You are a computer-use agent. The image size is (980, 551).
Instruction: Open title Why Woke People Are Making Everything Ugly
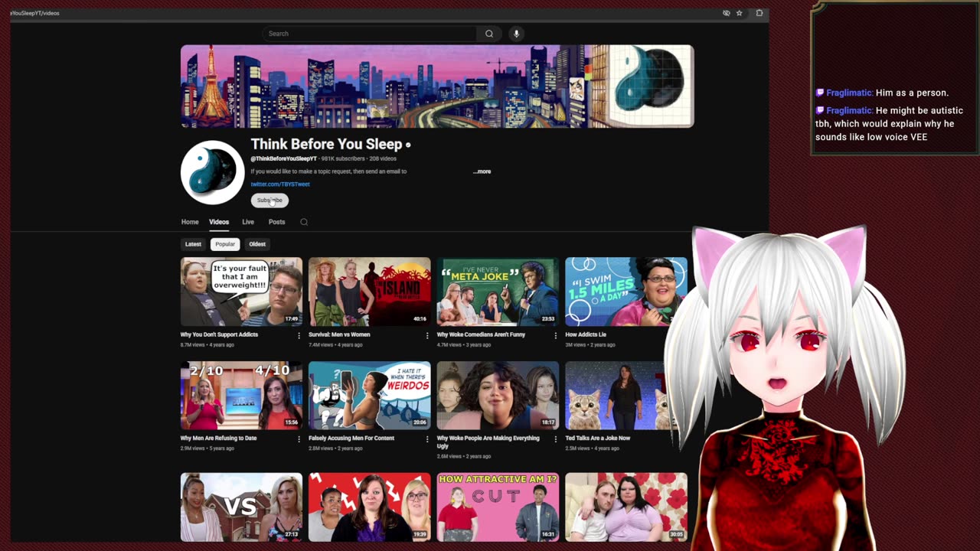[488, 442]
